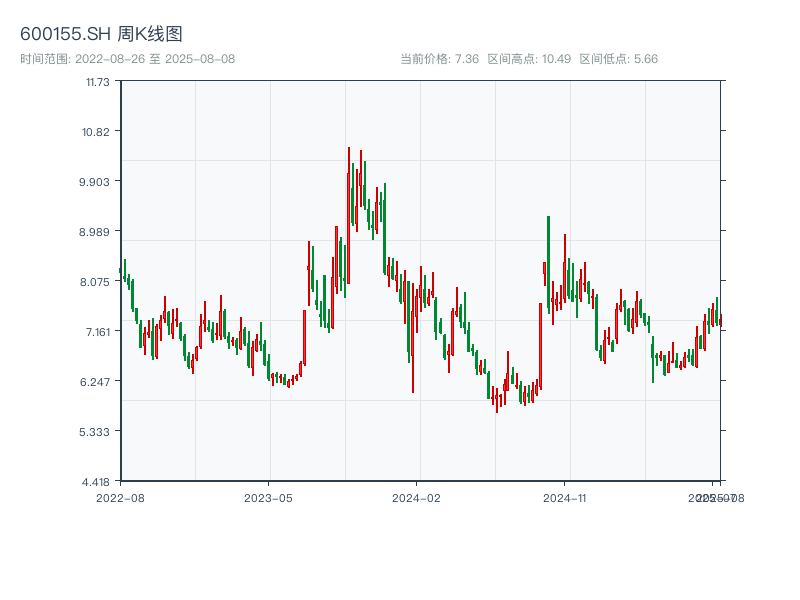This screenshot has height=600, width=800.
Task: Select the 时间范围 date range text
Action: pos(127,59)
